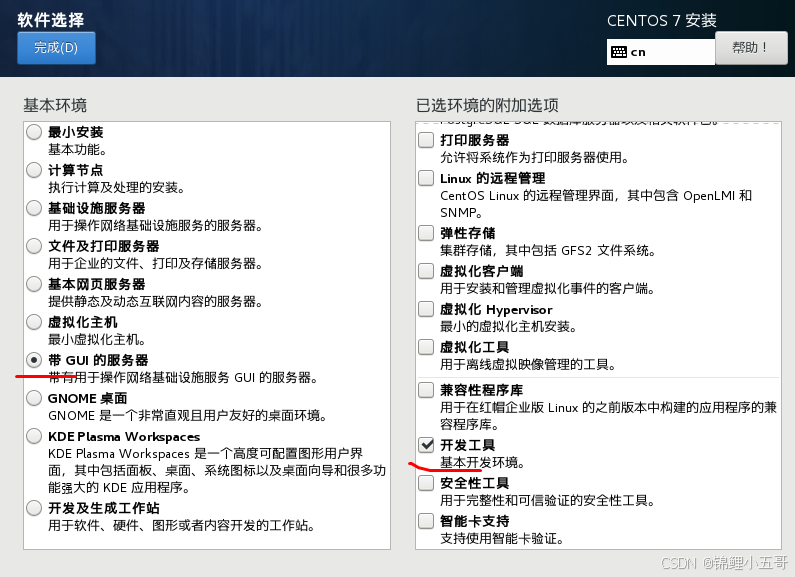Viewport: 795px width, 577px height.
Task: Enable 虚拟化 Hypervisor checkbox
Action: click(x=426, y=309)
